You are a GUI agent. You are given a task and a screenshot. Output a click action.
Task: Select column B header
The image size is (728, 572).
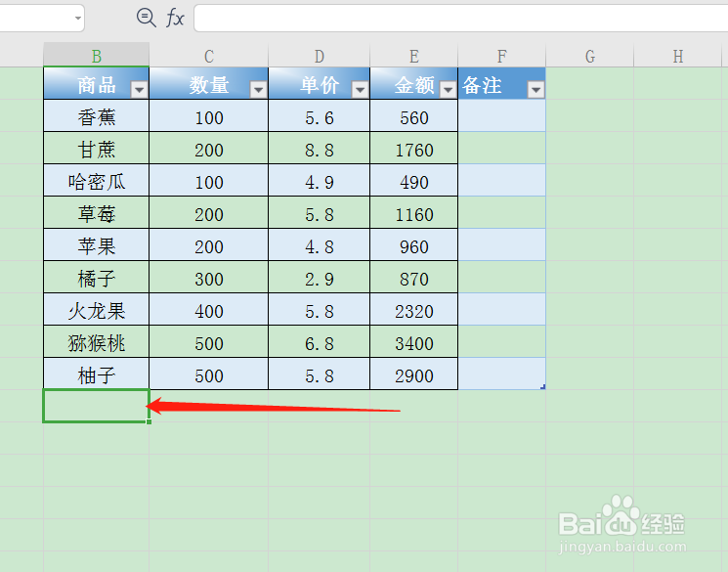[x=96, y=56]
